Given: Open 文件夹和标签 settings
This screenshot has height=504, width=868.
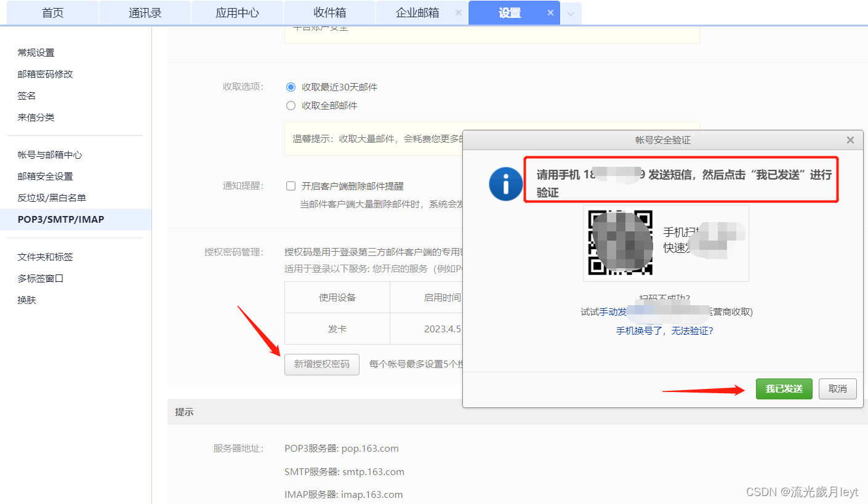Looking at the screenshot, I should pos(46,257).
